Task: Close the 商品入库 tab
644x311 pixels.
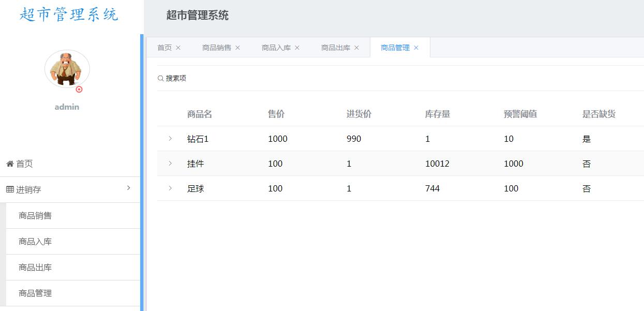Action: pos(297,48)
